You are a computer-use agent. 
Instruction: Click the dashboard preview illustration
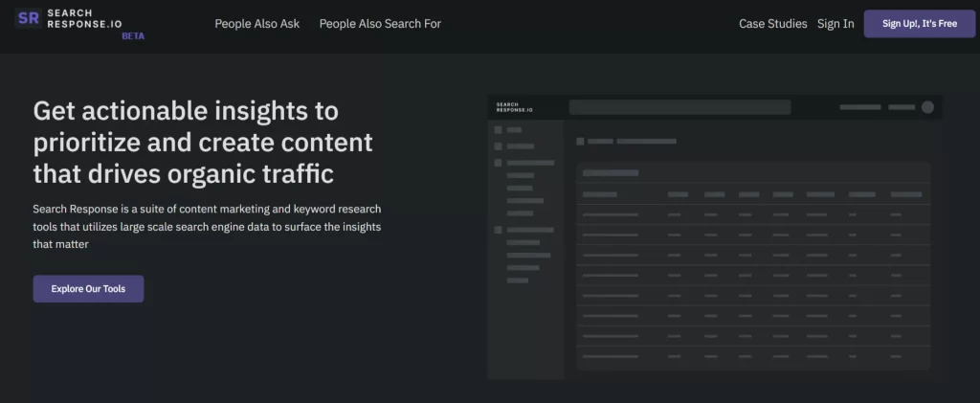coord(714,236)
